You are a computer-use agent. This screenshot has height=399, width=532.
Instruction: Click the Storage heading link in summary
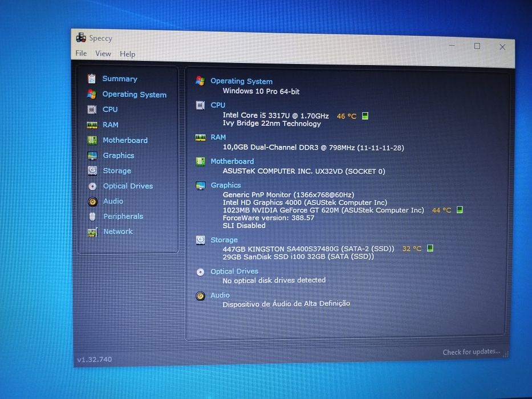(x=224, y=240)
